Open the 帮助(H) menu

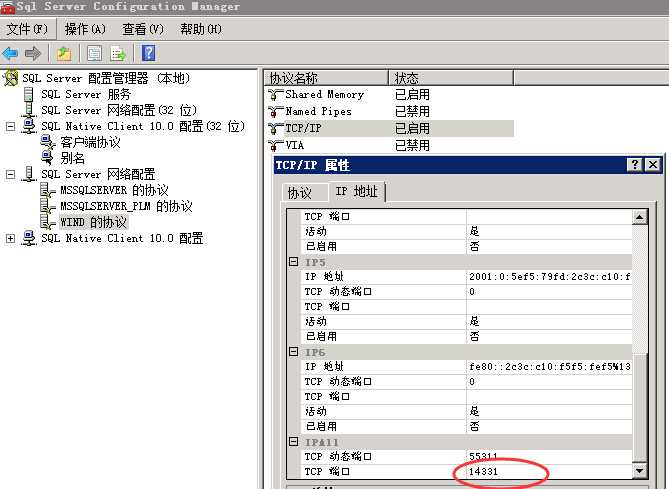point(201,29)
